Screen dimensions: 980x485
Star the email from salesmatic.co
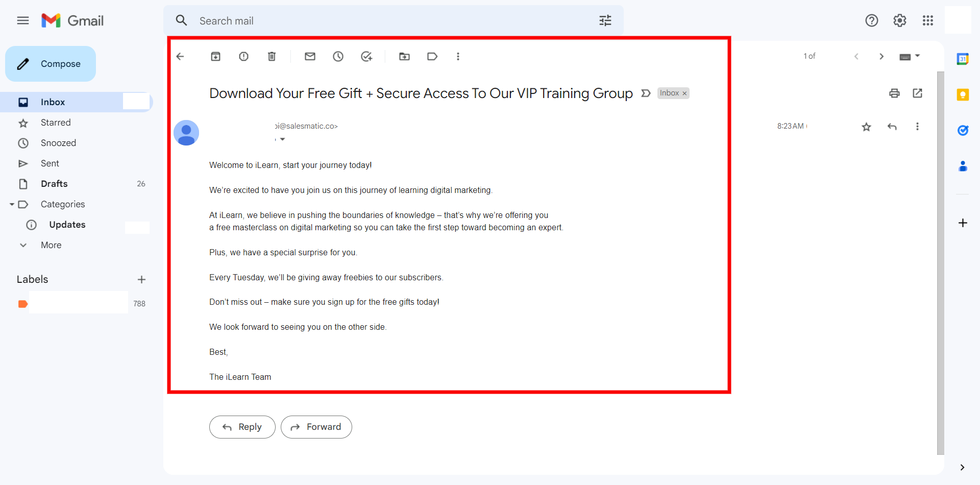pyautogui.click(x=866, y=127)
